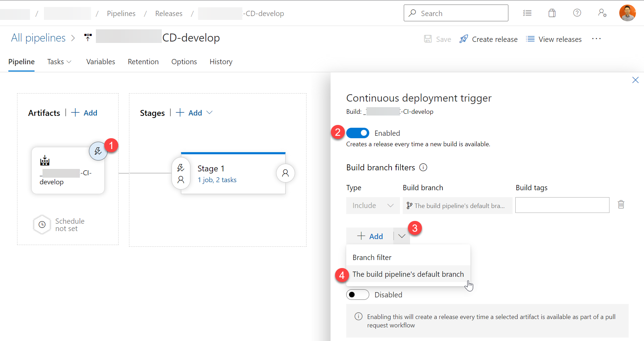
Task: Click inside the Search box
Action: click(456, 13)
